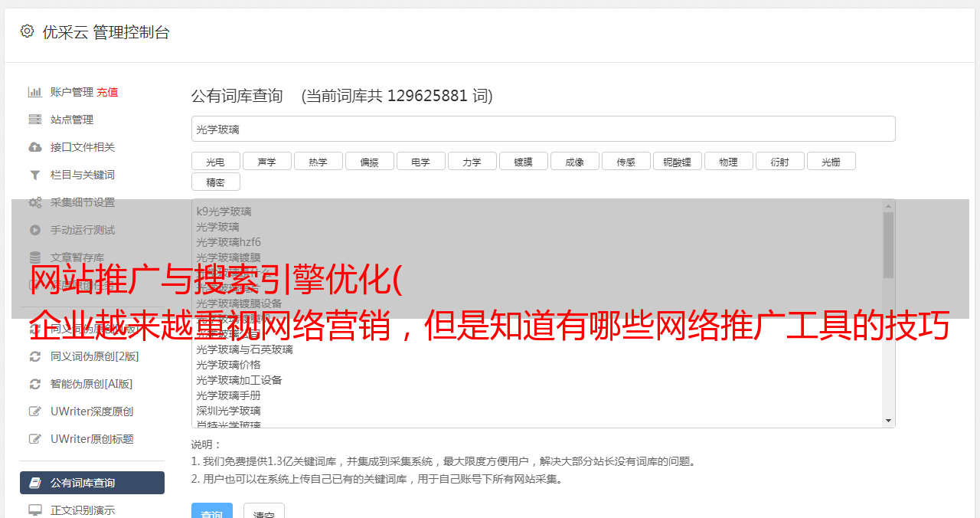Select the 精密 tag button
This screenshot has width=980, height=518.
(216, 182)
